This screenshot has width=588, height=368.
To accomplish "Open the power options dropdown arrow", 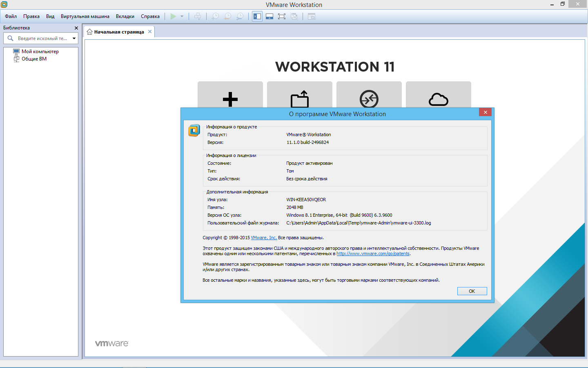I will 182,16.
